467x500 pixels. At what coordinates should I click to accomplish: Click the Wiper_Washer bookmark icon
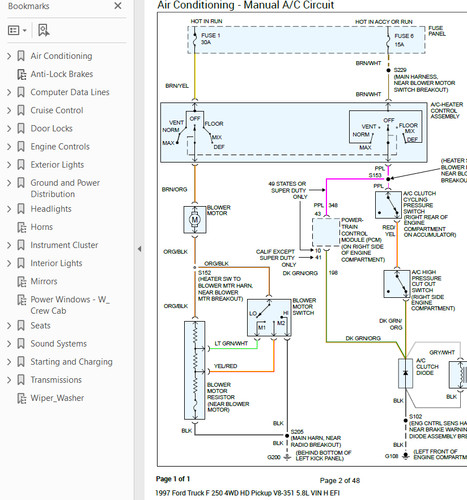[x=22, y=398]
